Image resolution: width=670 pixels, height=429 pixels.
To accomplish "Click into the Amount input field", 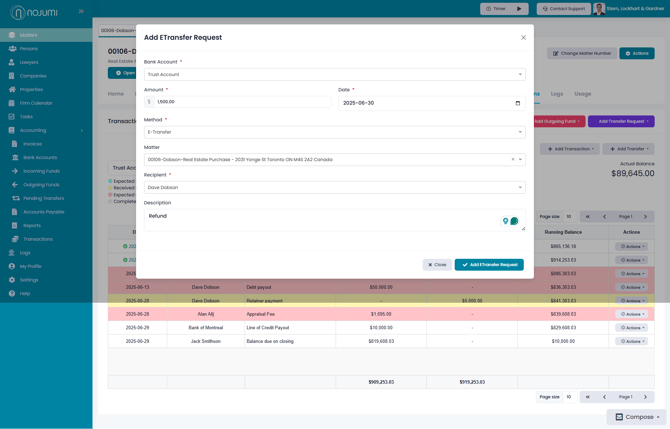I will [x=242, y=102].
